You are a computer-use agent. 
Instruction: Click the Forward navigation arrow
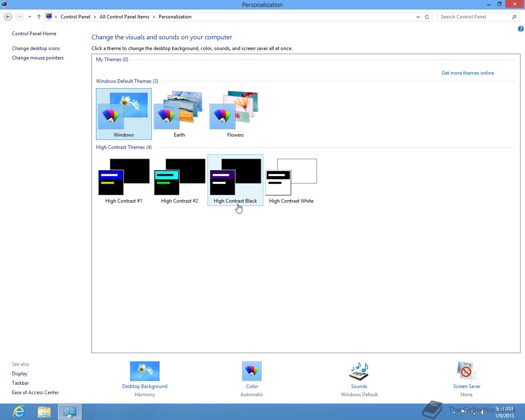[x=20, y=17]
